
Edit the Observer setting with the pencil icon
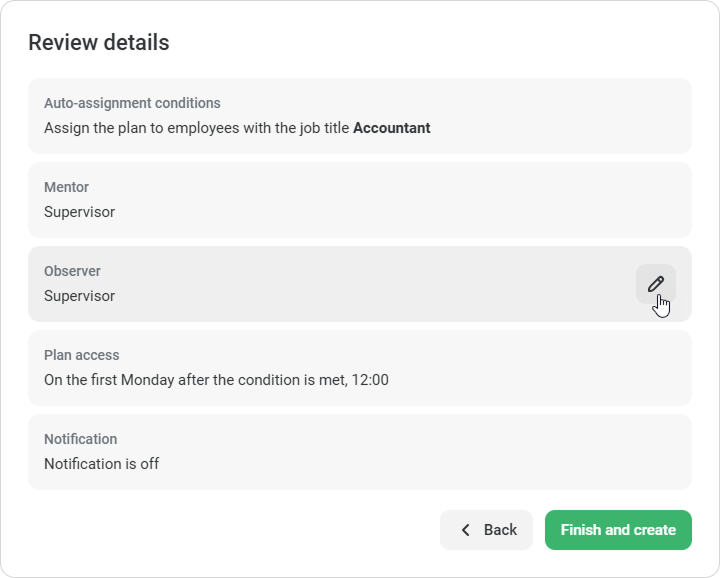655,284
